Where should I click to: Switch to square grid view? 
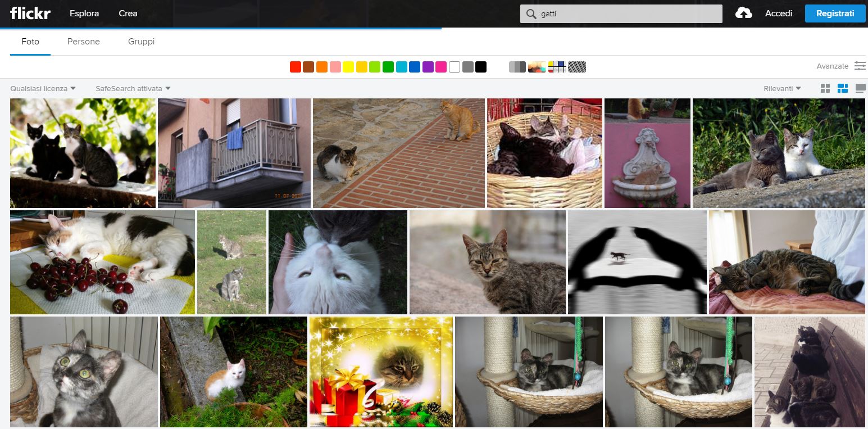[x=825, y=88]
